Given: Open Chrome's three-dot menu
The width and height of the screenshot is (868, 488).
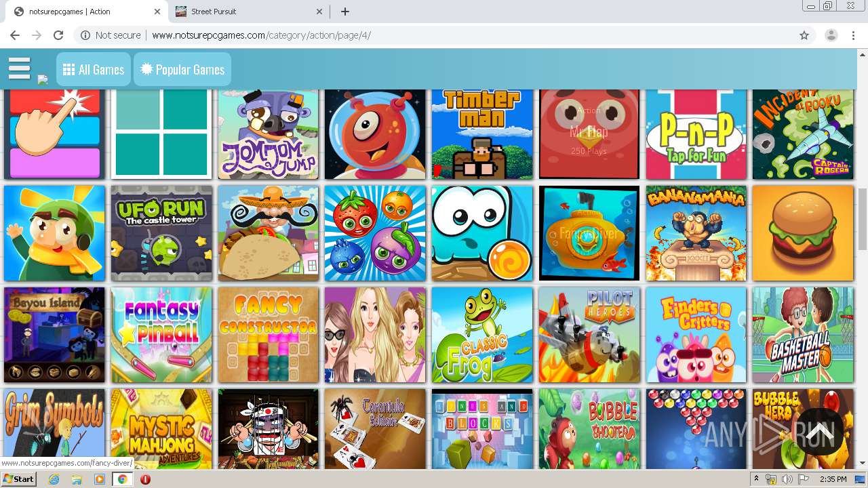Looking at the screenshot, I should click(x=853, y=35).
